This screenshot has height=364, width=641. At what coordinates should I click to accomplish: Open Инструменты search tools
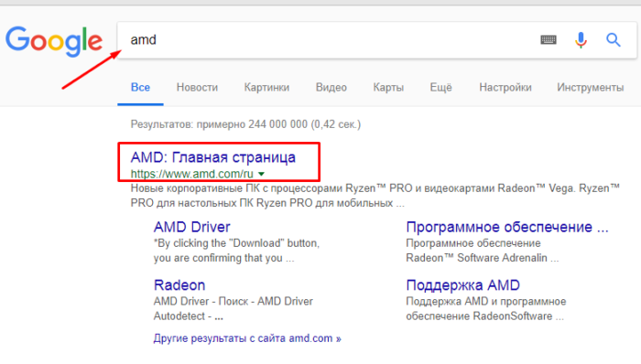coord(591,87)
